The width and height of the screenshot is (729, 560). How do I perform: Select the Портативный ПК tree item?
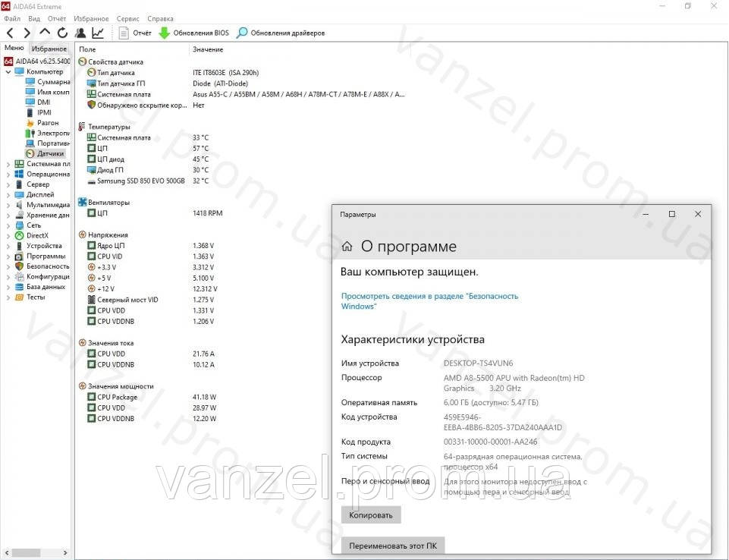48,143
